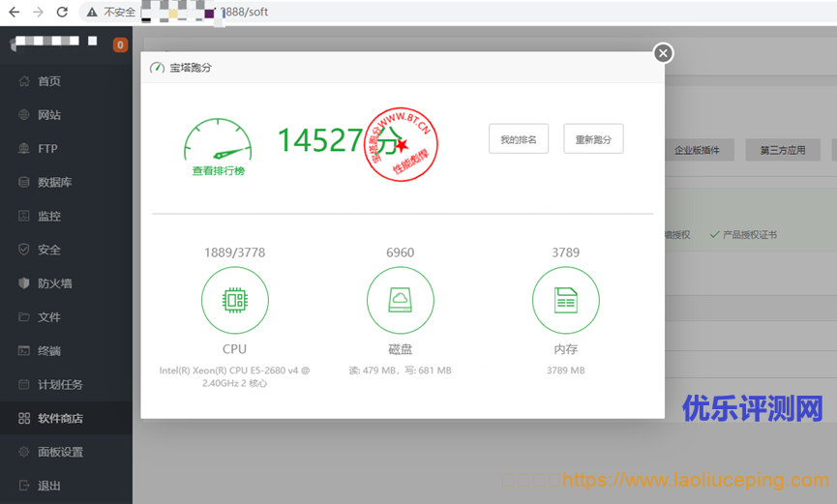Click the memory score 3789
This screenshot has width=837, height=504.
pyautogui.click(x=566, y=252)
